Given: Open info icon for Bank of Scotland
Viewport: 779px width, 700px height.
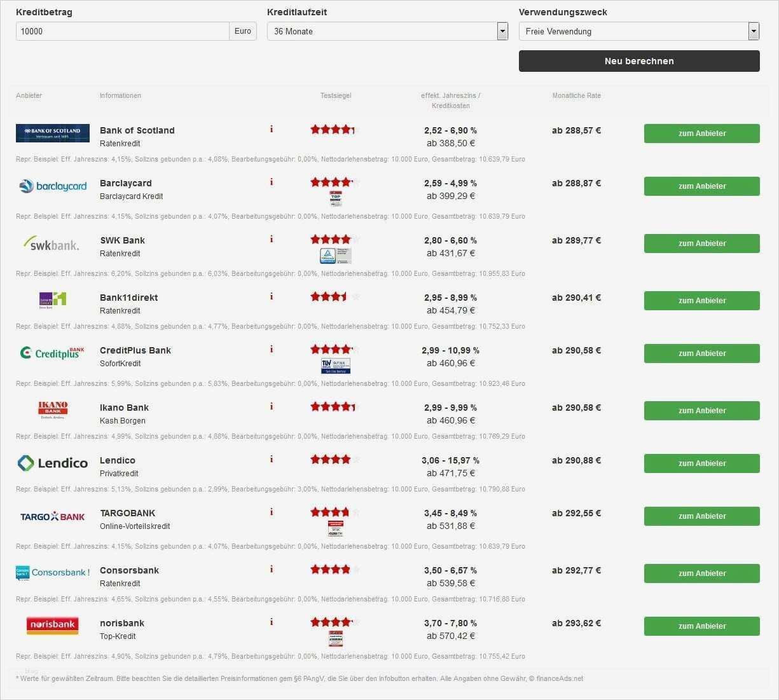Looking at the screenshot, I should click(272, 129).
